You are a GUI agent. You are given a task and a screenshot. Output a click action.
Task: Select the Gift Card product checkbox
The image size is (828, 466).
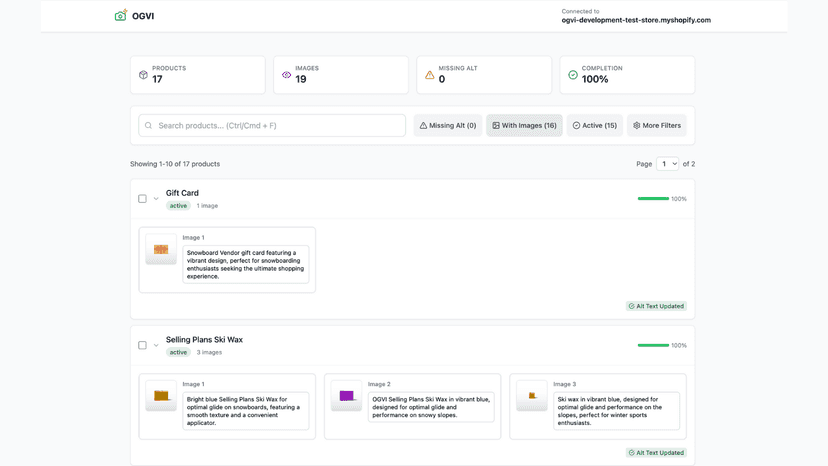click(143, 199)
